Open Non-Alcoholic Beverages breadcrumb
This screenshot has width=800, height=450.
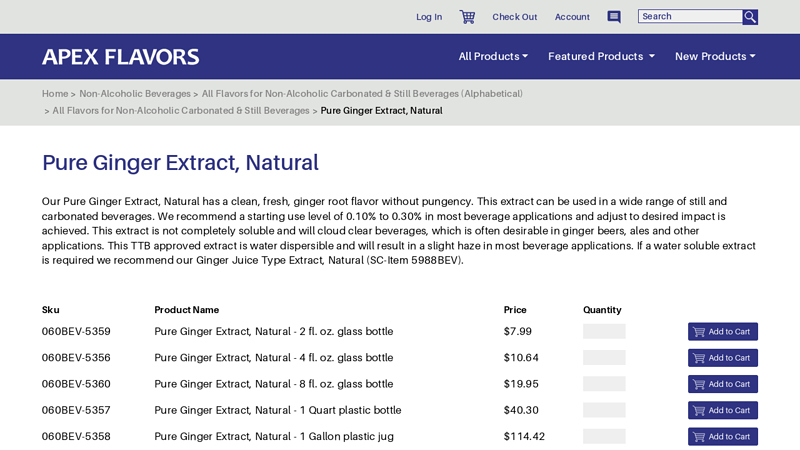[x=135, y=94]
